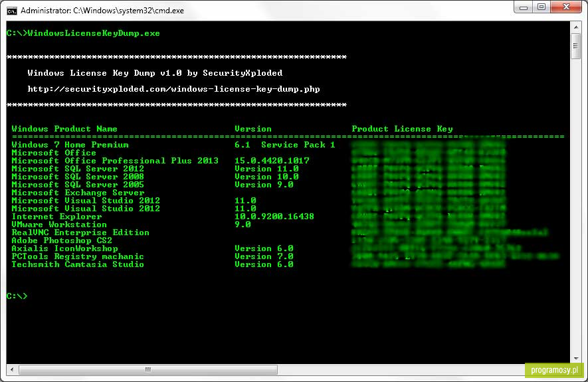Viewport: 588px width, 382px height.
Task: Click the 'Product License Key' column header
Action: [x=403, y=129]
